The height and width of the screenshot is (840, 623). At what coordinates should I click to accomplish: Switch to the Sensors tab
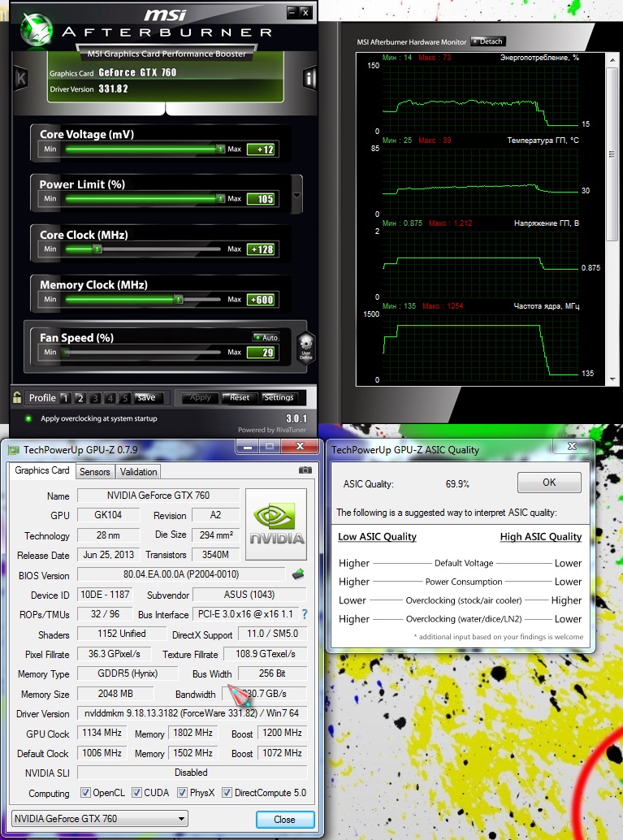tap(95, 471)
